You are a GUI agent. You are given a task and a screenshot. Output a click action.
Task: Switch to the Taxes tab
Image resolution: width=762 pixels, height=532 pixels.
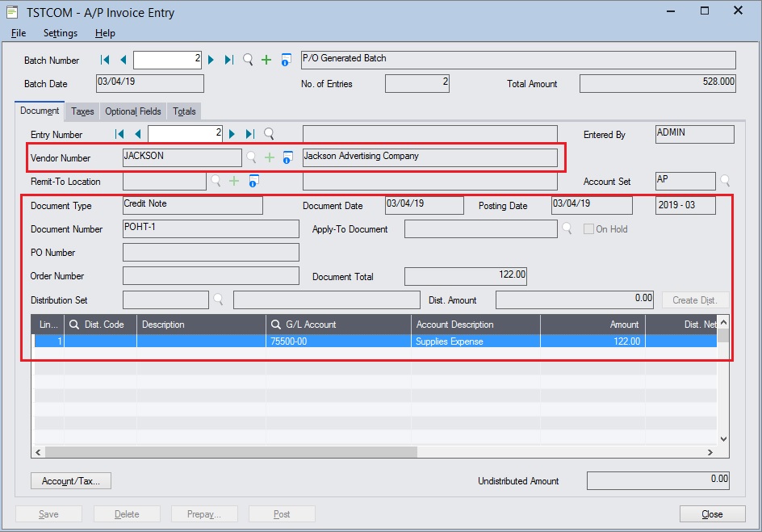82,111
